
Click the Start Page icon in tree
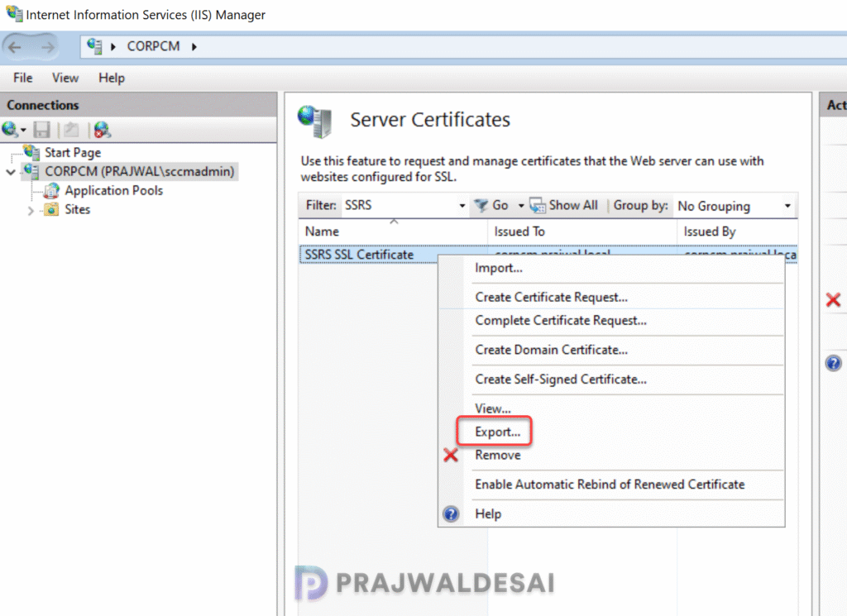tap(31, 152)
